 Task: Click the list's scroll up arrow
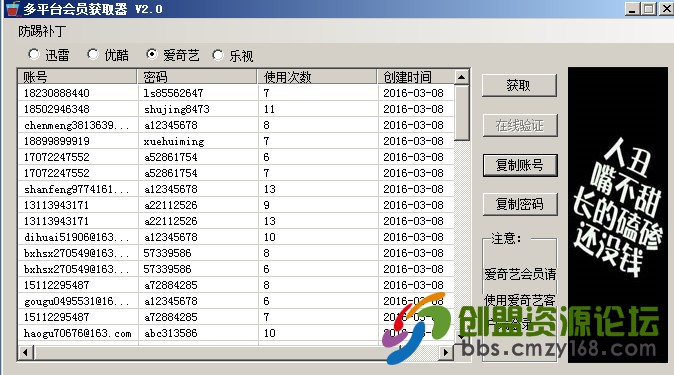tap(461, 77)
